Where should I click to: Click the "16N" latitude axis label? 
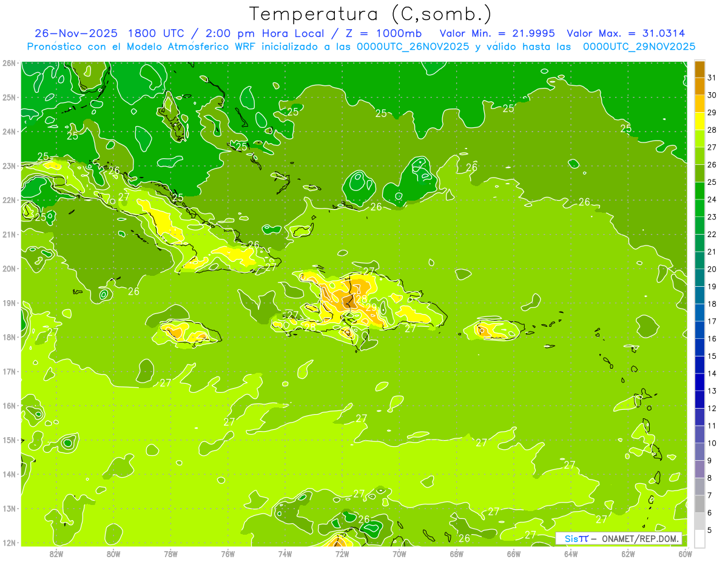[x=9, y=406]
